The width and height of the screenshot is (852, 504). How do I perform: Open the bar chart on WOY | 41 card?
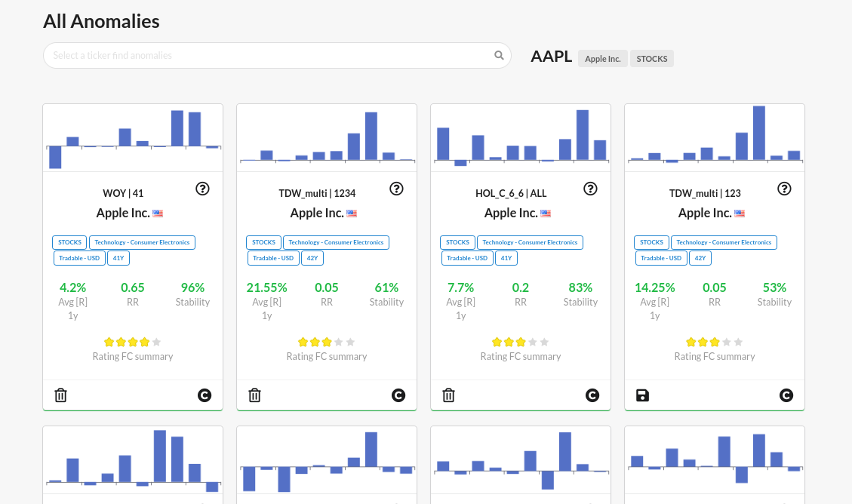(133, 138)
